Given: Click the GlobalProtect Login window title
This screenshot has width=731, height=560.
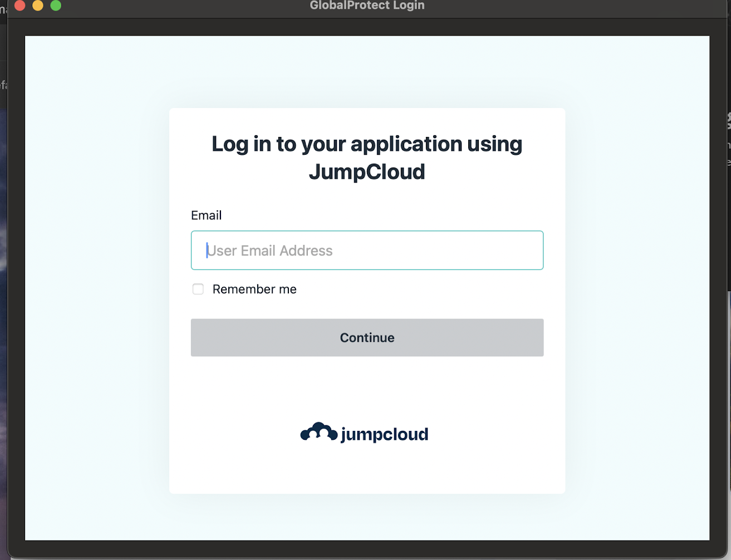Looking at the screenshot, I should click(x=367, y=6).
